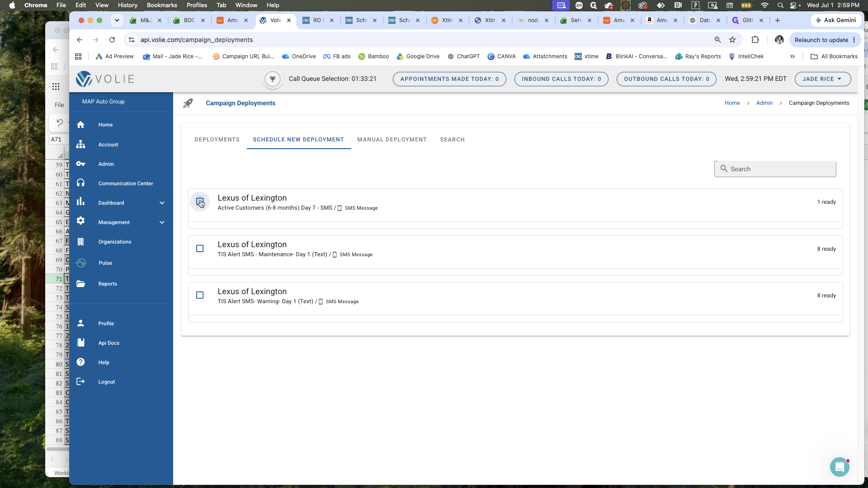Screen dimensions: 868x488
Task: Switch to the Deployments tab
Action: tap(217, 140)
